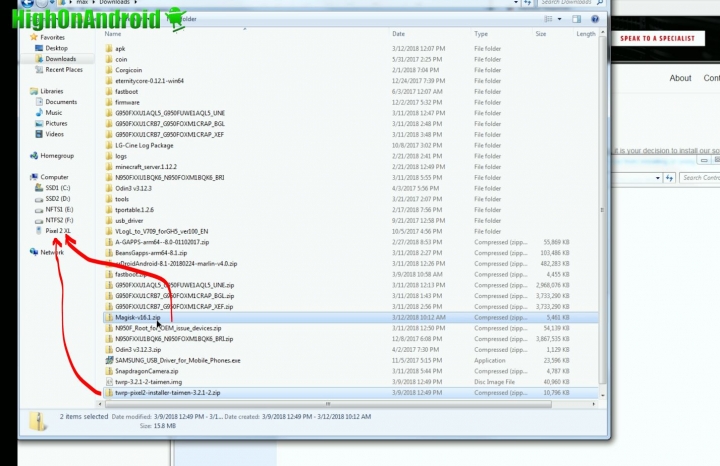720x466 pixels.
Task: Toggle the preview pane icon
Action: pos(576,19)
